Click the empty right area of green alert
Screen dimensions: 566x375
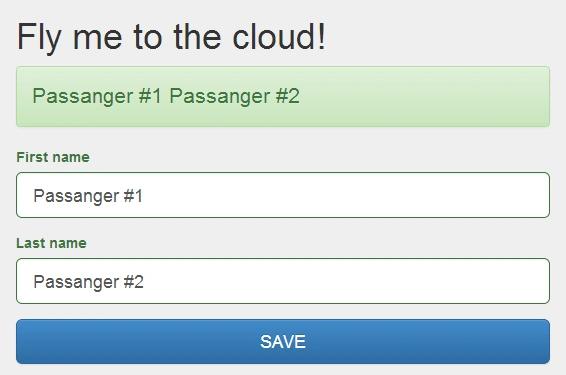point(422,96)
